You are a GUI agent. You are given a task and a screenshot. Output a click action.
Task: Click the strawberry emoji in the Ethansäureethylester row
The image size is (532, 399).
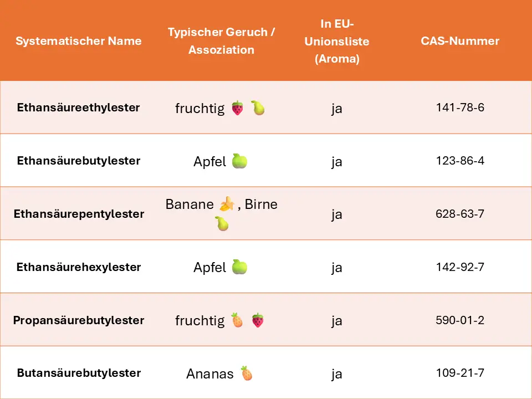tap(237, 108)
